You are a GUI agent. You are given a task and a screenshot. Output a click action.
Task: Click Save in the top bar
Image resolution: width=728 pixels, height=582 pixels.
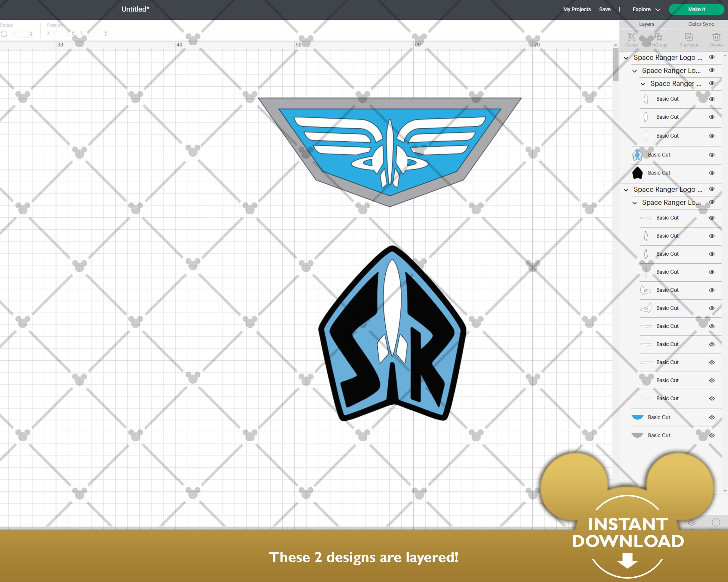[605, 9]
